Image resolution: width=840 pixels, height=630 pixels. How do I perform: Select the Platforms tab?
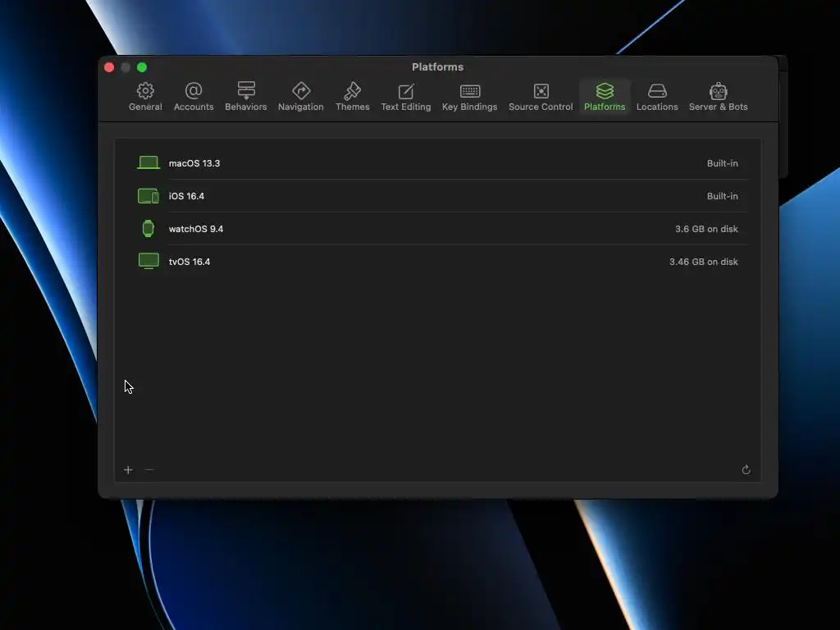pyautogui.click(x=605, y=97)
